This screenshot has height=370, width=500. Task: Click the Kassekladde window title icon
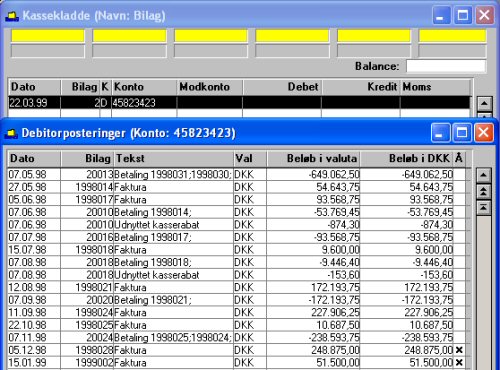[x=12, y=16]
